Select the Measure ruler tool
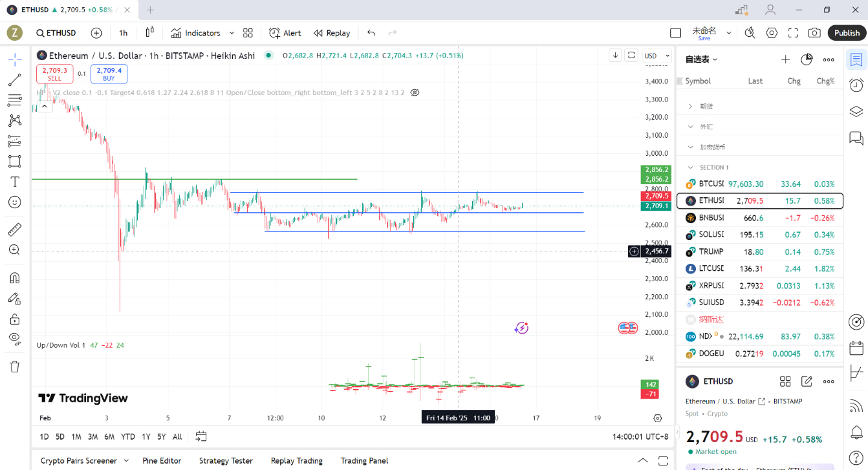The height and width of the screenshot is (470, 868). [14, 230]
